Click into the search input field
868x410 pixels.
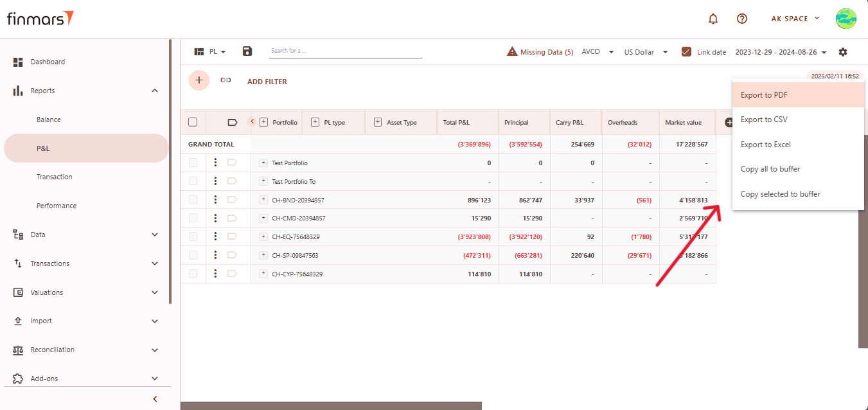[x=345, y=51]
